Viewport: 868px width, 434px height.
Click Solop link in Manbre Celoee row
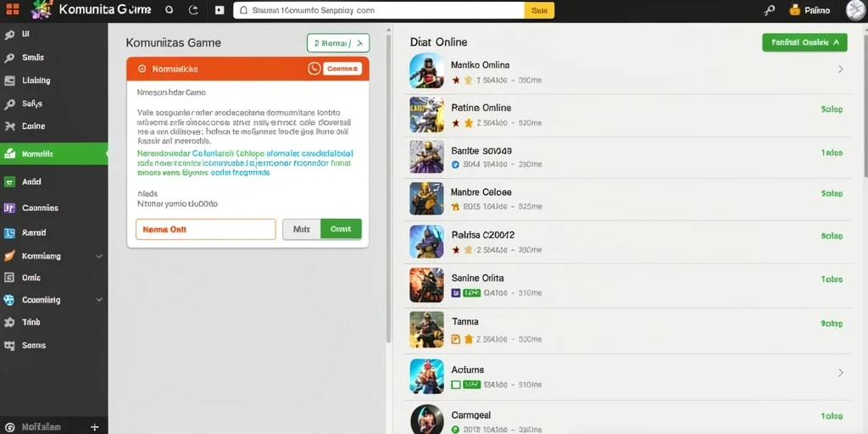click(x=832, y=193)
